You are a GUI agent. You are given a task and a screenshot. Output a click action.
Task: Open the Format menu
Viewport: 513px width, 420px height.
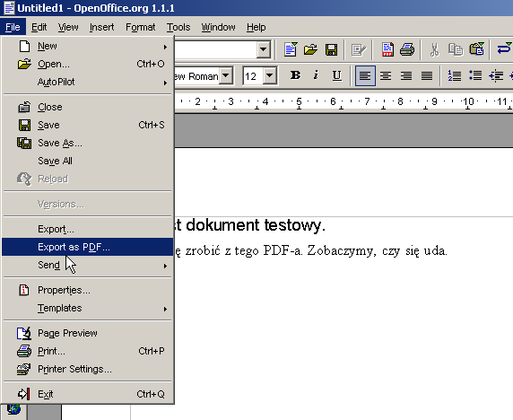(140, 27)
